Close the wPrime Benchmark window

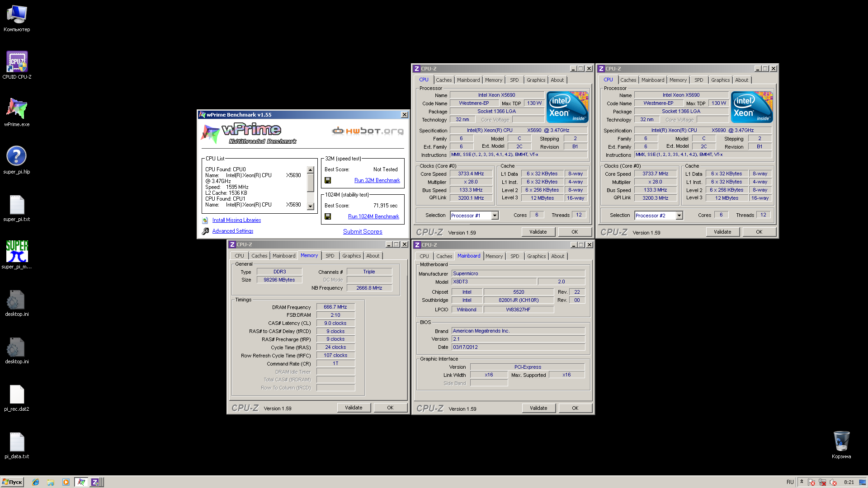coord(405,115)
